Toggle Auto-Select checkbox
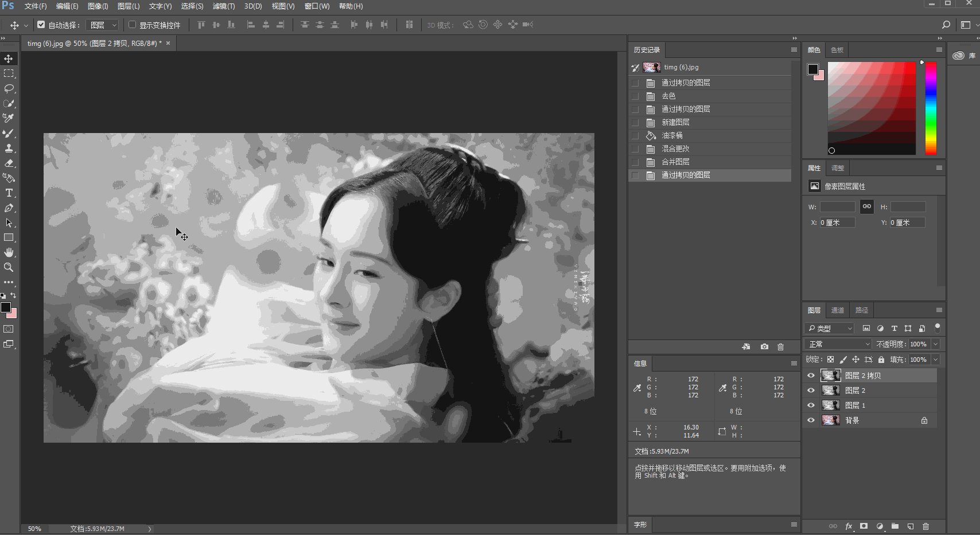The image size is (980, 535). click(41, 25)
